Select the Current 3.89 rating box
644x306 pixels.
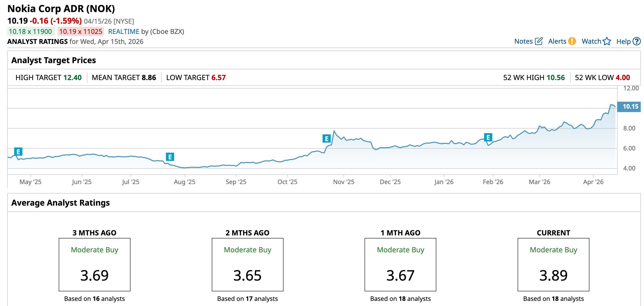[x=553, y=264]
